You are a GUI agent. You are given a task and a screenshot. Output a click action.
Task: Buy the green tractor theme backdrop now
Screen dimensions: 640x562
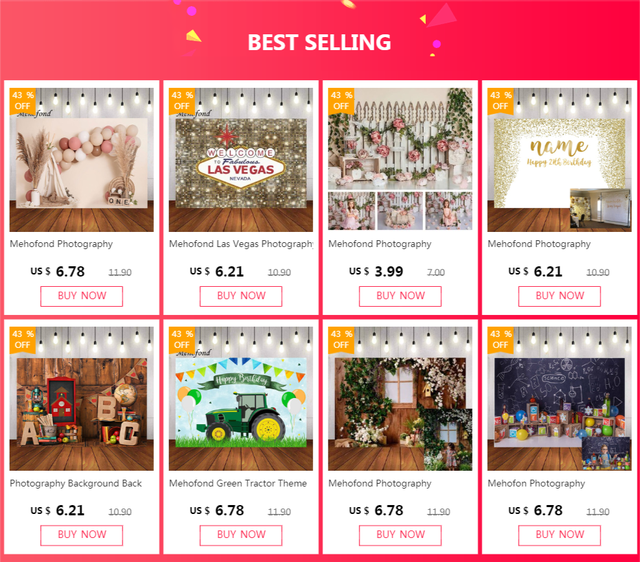(241, 535)
